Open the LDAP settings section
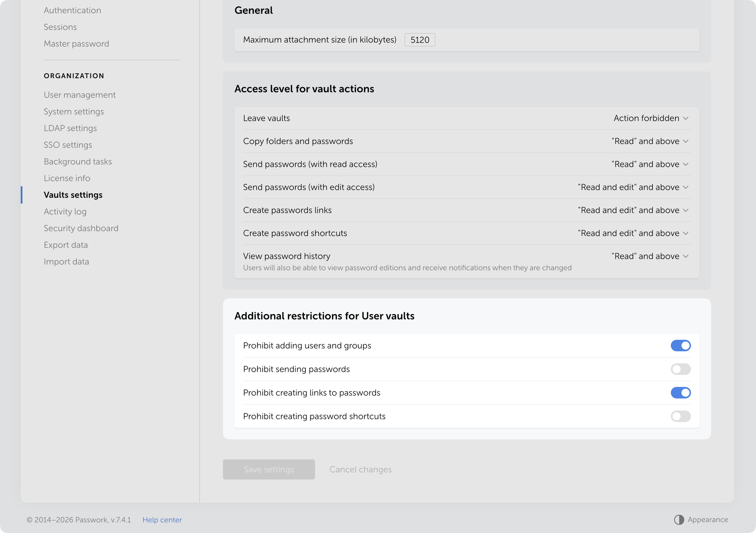The height and width of the screenshot is (533, 756). (x=70, y=128)
